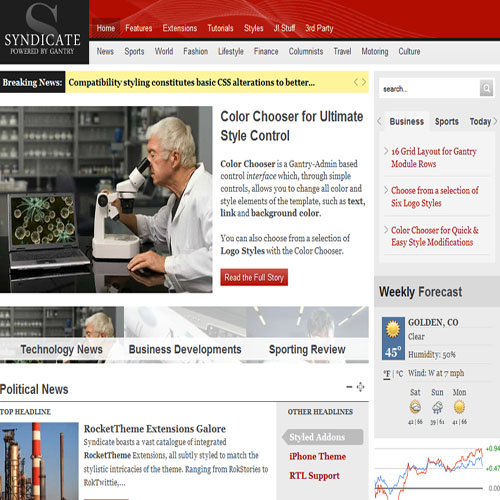Go to the Columnists section

(x=306, y=51)
